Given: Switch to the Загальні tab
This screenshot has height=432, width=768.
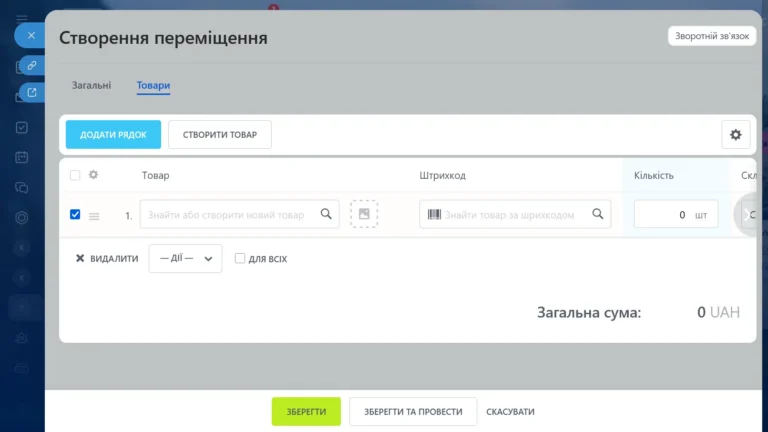Looking at the screenshot, I should tap(92, 85).
